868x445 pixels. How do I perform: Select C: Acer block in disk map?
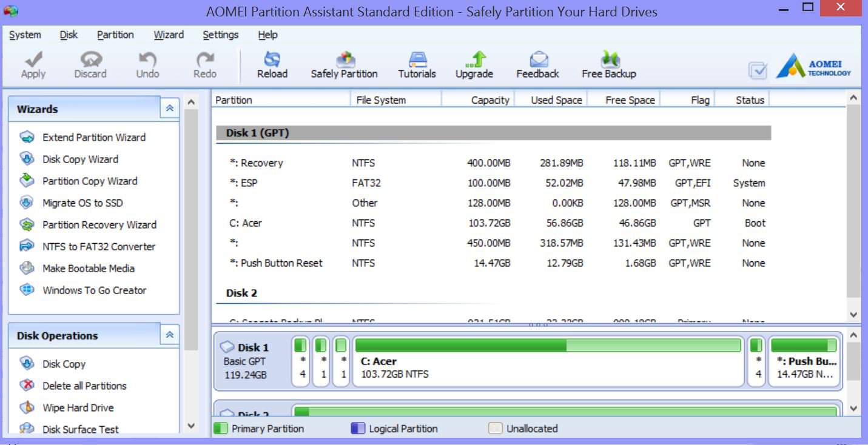pos(548,361)
